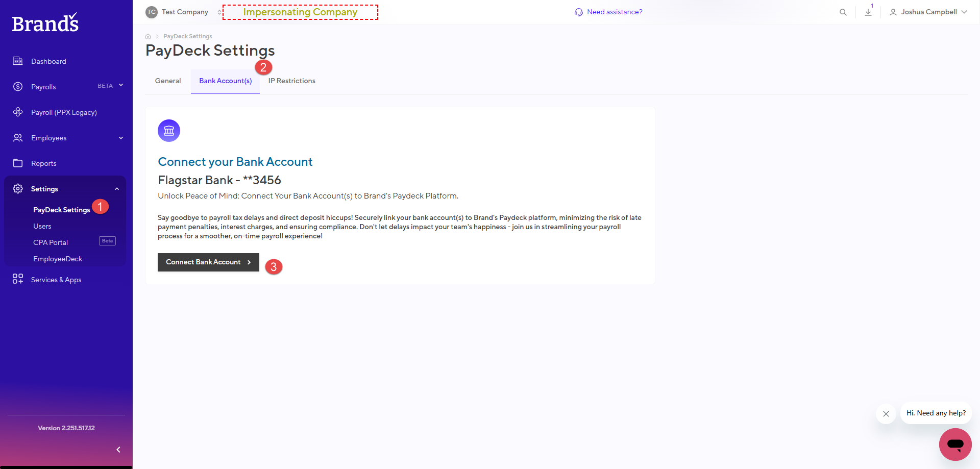Click the Joshua Campbell user name
The height and width of the screenshot is (469, 980).
[929, 12]
